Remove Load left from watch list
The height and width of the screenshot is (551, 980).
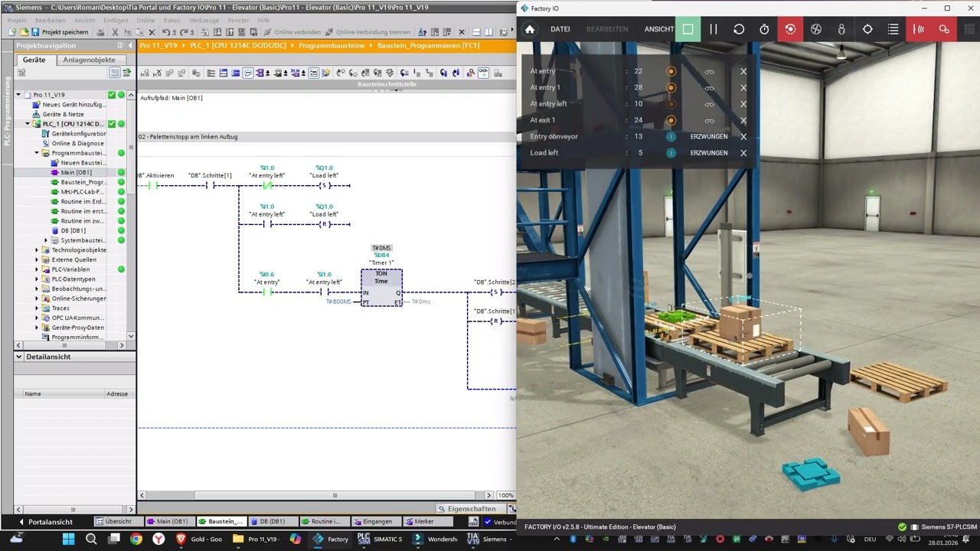[x=743, y=153]
